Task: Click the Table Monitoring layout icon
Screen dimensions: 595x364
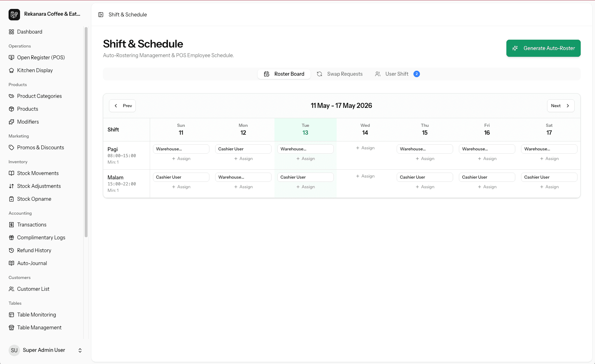Action: click(x=11, y=315)
